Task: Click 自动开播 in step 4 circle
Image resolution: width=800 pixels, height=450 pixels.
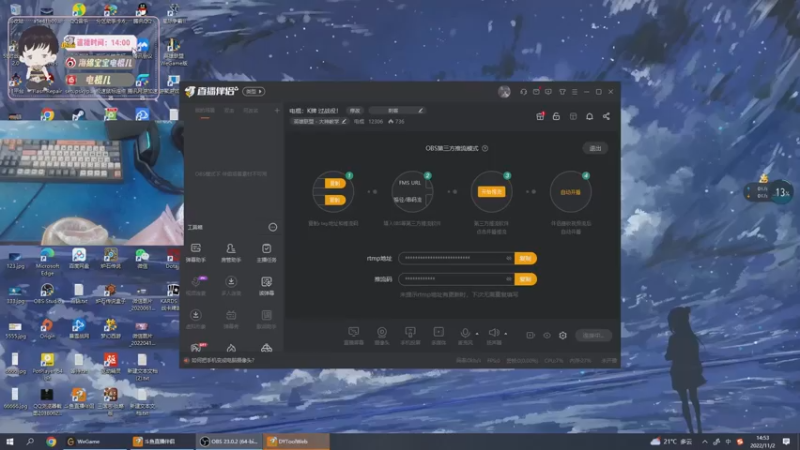Action: (570, 192)
